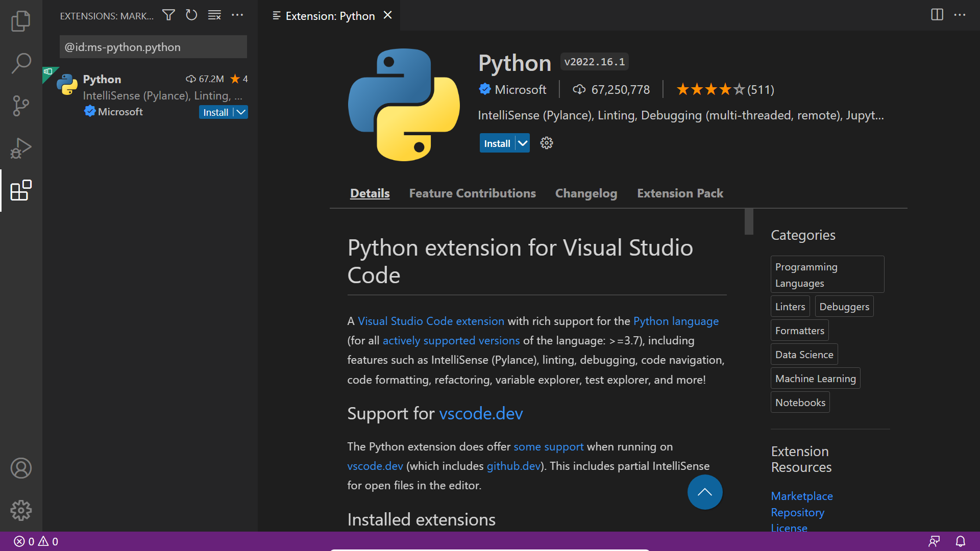Image resolution: width=980 pixels, height=551 pixels.
Task: Click the notifications bell icon
Action: pyautogui.click(x=961, y=541)
